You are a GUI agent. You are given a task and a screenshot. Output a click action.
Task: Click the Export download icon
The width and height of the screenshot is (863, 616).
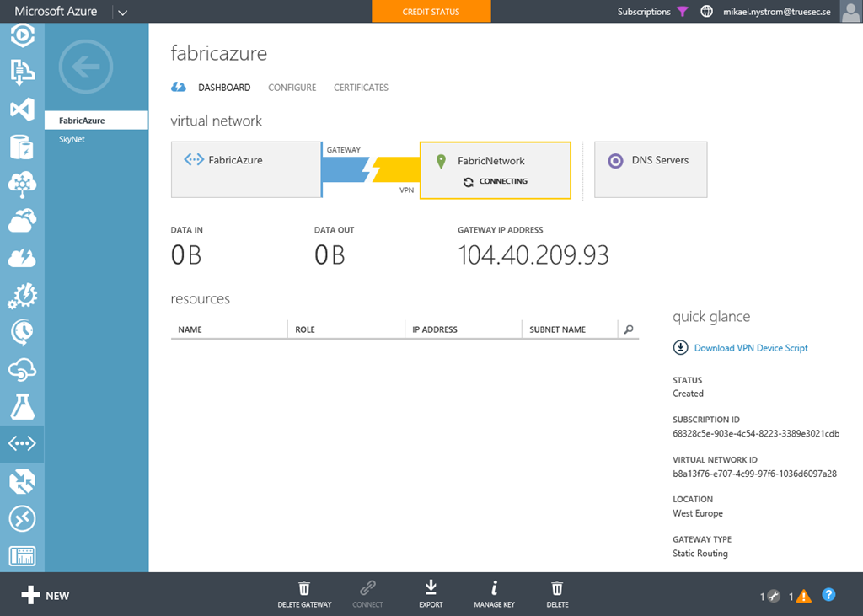pos(431,589)
